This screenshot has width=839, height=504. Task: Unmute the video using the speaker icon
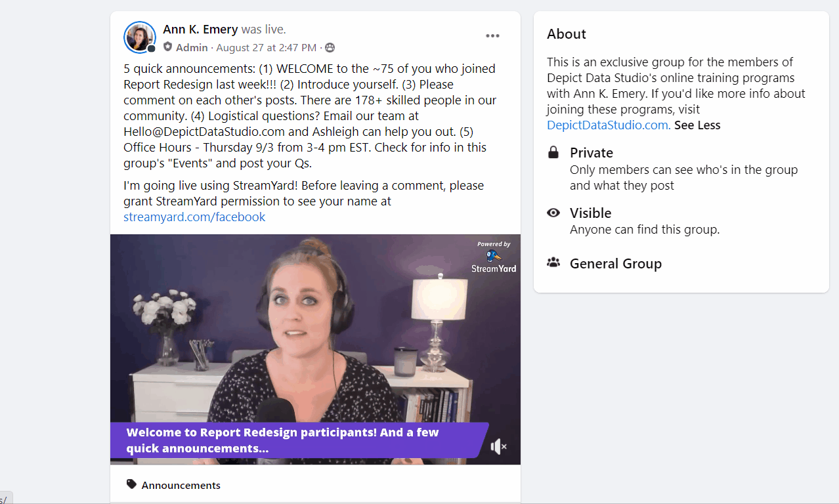click(x=498, y=447)
